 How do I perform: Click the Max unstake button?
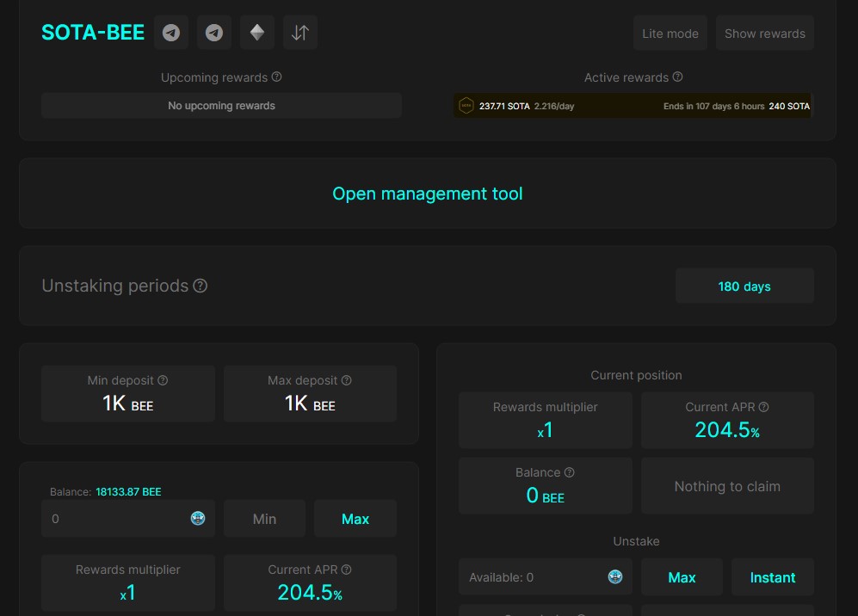coord(682,577)
